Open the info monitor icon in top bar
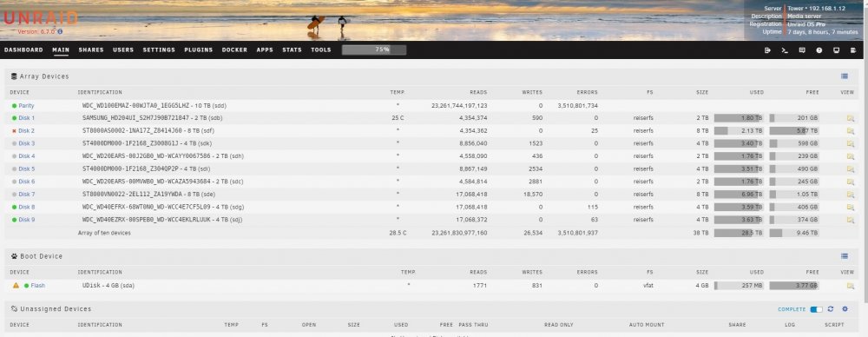Viewport: 868px width, 337px height. pyautogui.click(x=837, y=50)
